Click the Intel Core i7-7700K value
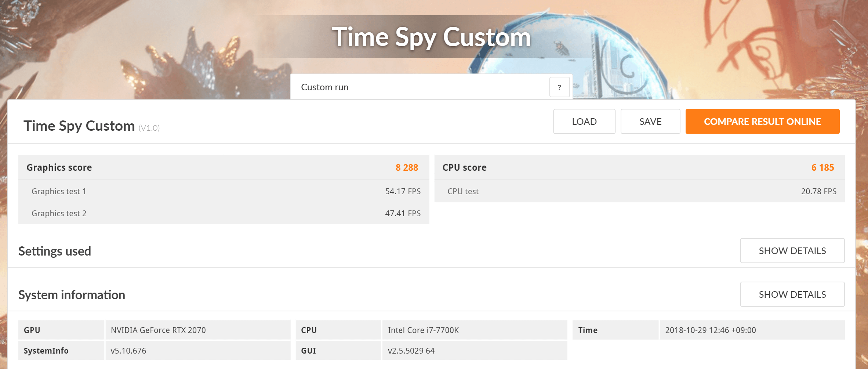 (423, 330)
